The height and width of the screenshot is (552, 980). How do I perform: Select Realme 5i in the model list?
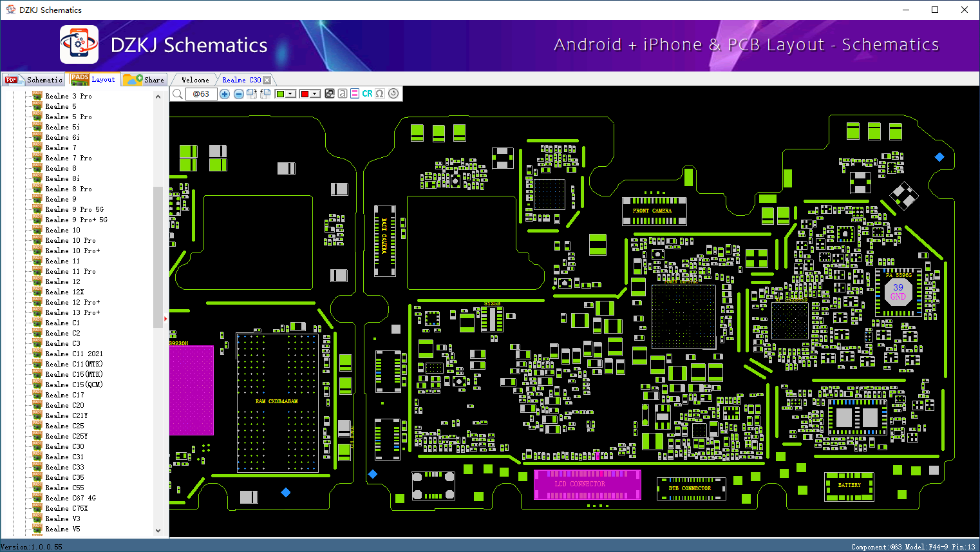(x=62, y=127)
